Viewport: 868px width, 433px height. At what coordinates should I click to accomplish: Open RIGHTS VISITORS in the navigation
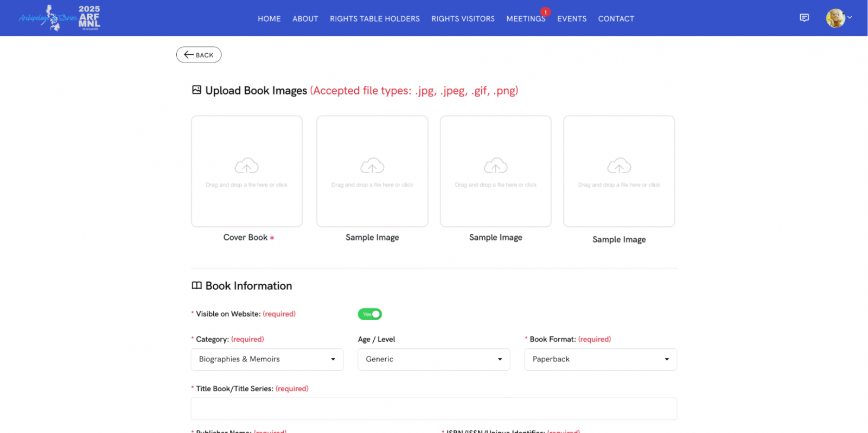[x=463, y=18]
